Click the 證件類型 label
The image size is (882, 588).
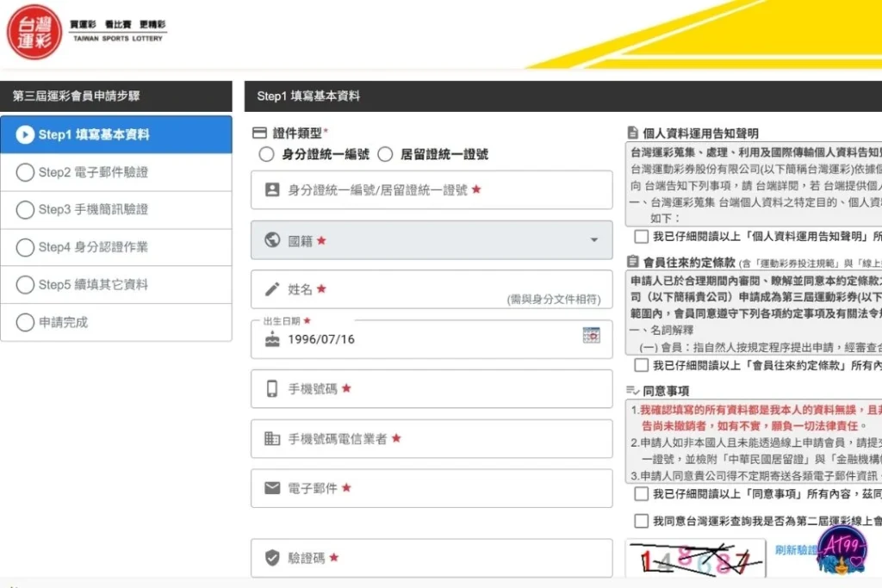[297, 133]
